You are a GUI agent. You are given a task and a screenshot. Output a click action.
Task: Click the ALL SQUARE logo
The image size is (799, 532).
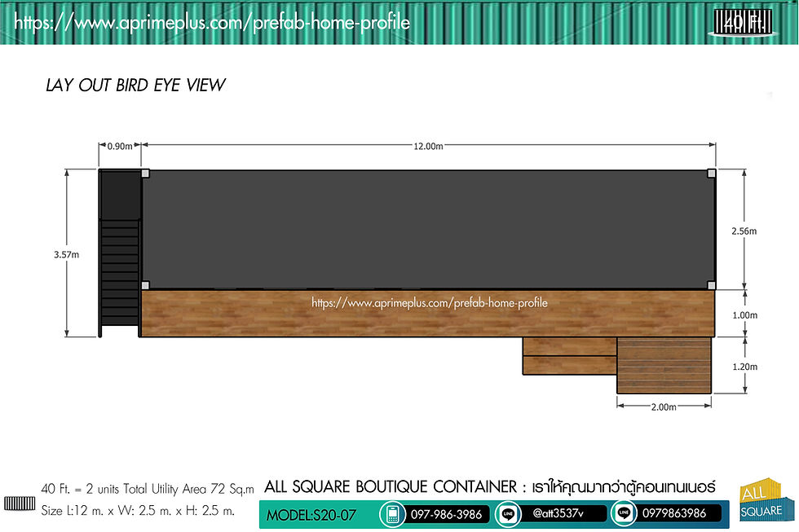tap(761, 501)
